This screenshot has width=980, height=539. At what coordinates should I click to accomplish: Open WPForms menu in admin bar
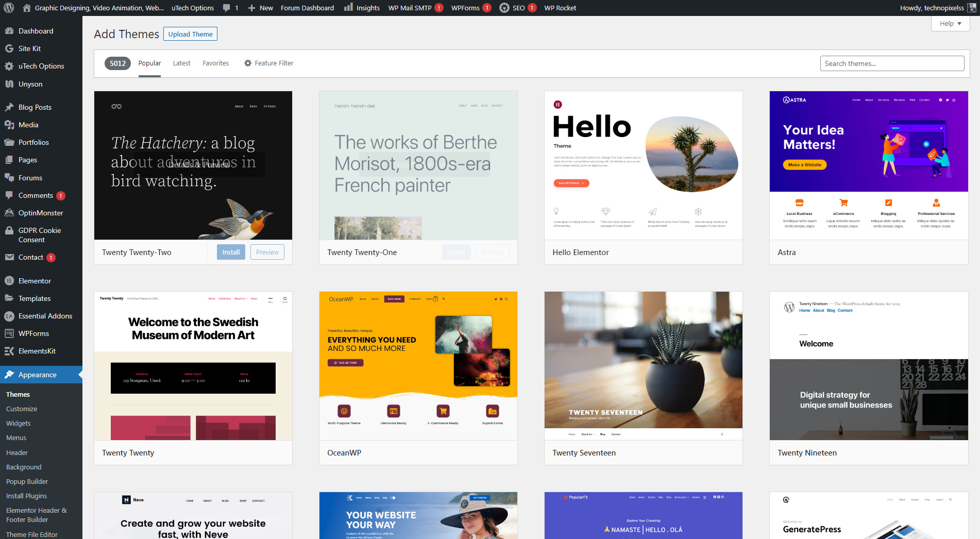pyautogui.click(x=471, y=8)
